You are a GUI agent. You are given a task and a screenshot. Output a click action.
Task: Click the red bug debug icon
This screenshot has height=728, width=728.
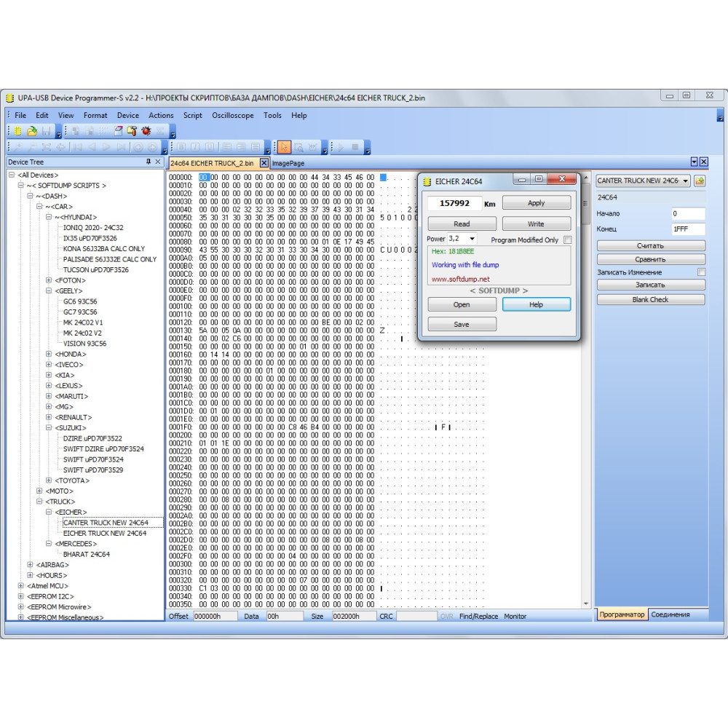146,131
